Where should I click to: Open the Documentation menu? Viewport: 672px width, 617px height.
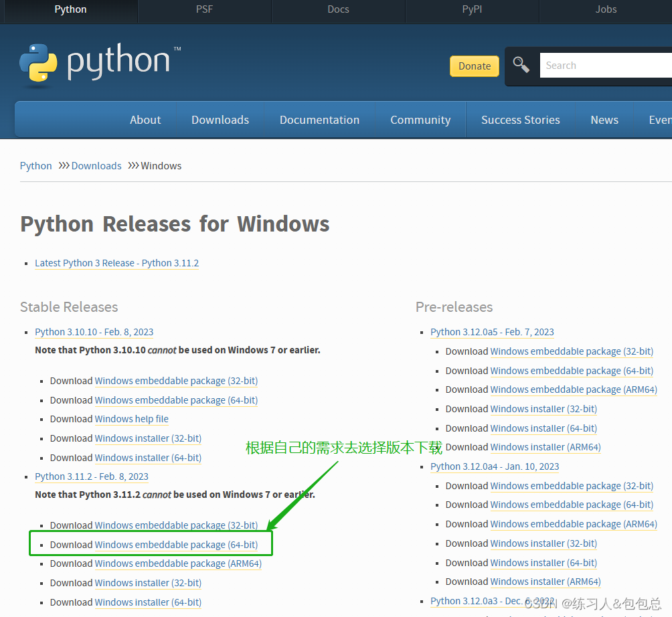click(x=319, y=119)
